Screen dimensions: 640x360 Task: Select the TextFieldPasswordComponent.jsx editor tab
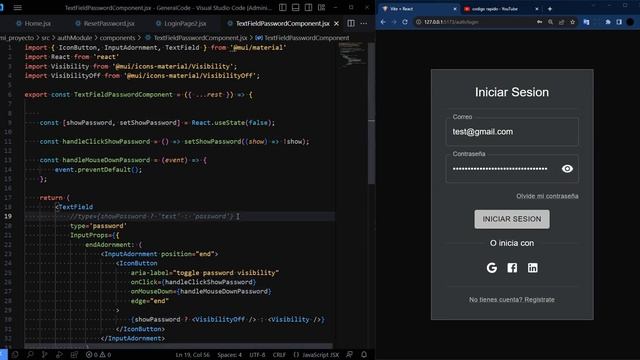(282, 24)
